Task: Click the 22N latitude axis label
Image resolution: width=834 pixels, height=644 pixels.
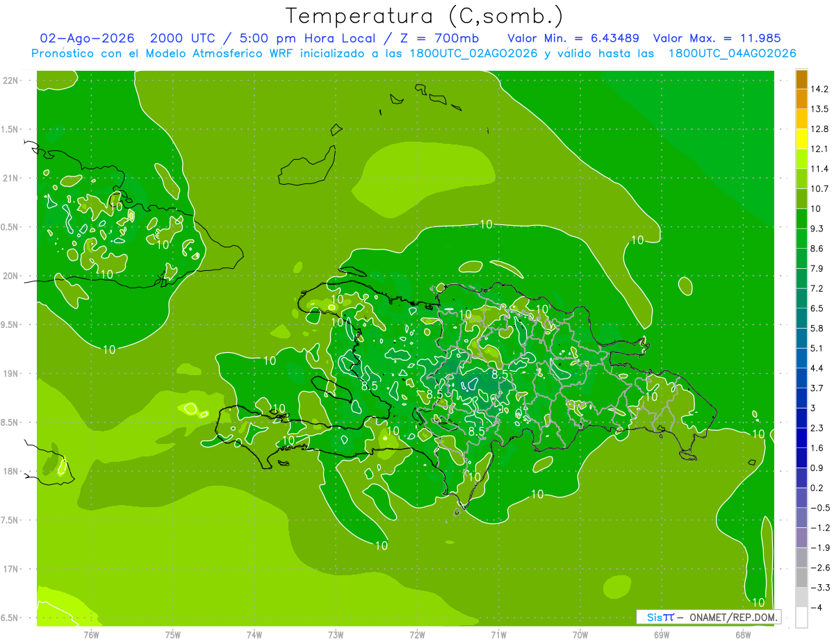Action: [10, 80]
